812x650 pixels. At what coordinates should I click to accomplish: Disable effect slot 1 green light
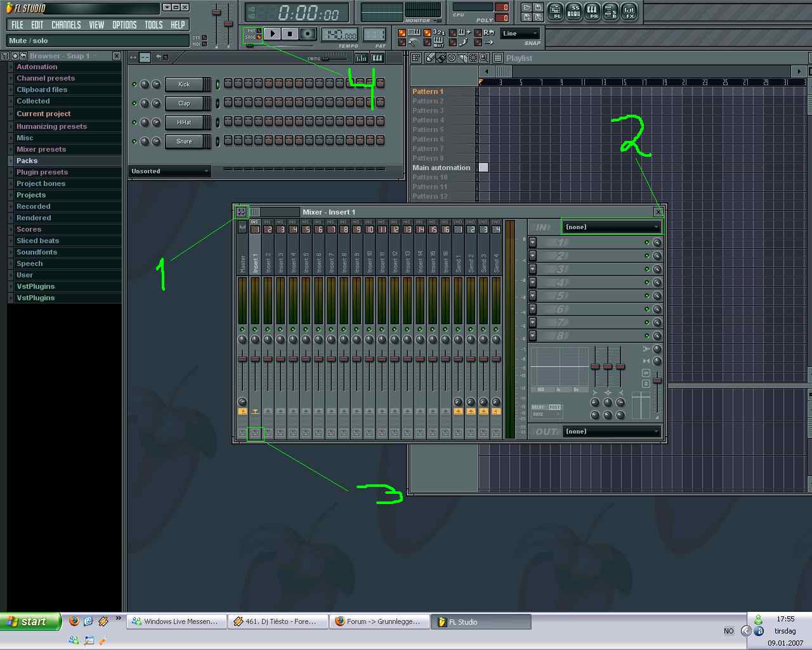pyautogui.click(x=647, y=242)
